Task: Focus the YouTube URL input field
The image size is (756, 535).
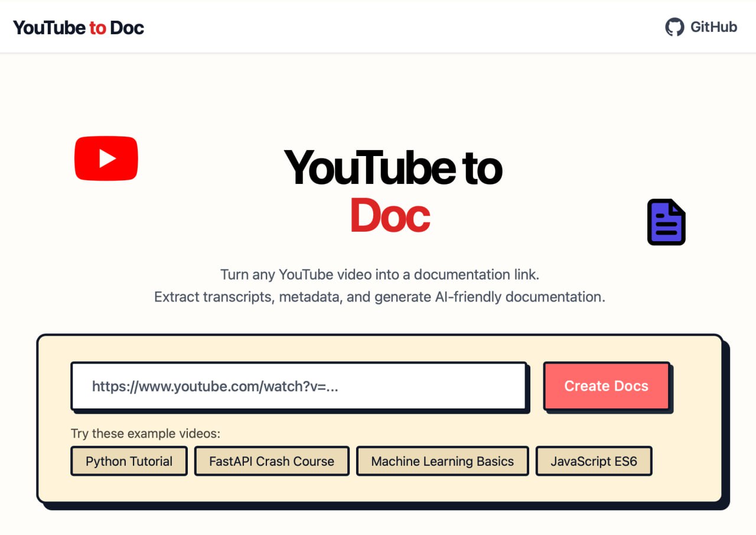Action: coord(298,386)
